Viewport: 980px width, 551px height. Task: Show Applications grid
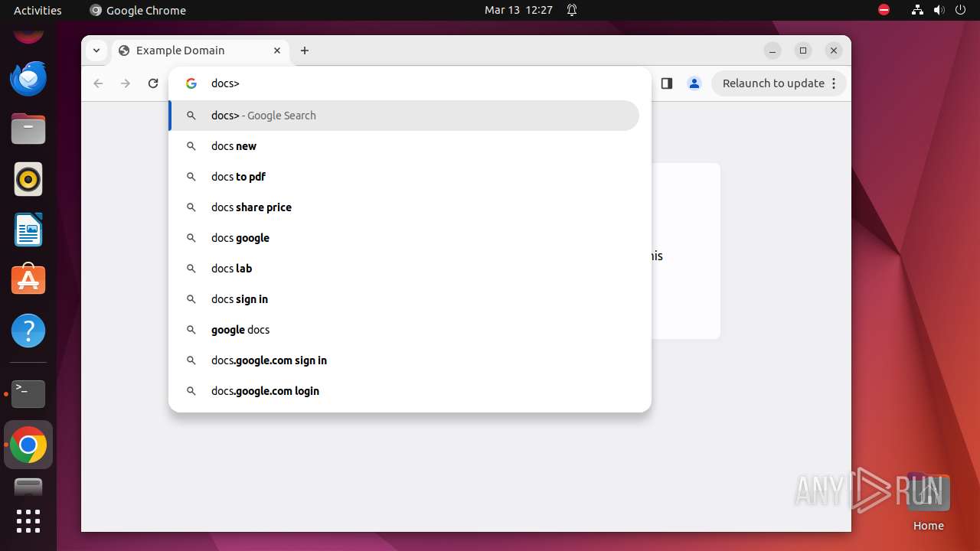[x=28, y=521]
